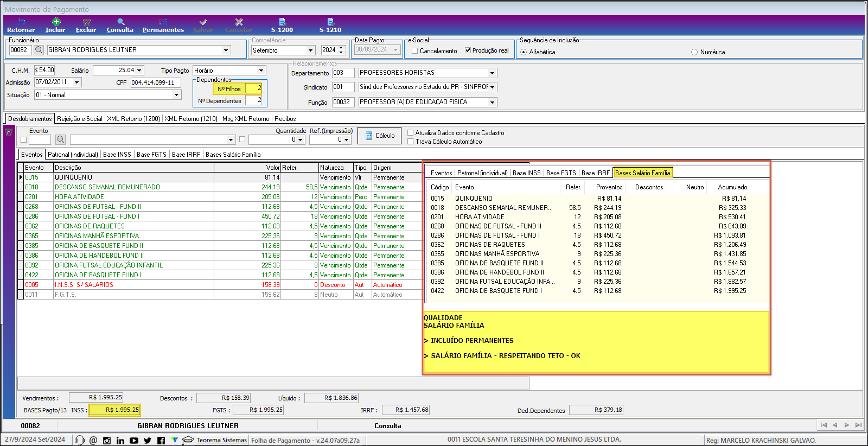Viewport: 868px width, 446px height.
Task: Open the Twitter icon in status bar
Action: point(148,440)
